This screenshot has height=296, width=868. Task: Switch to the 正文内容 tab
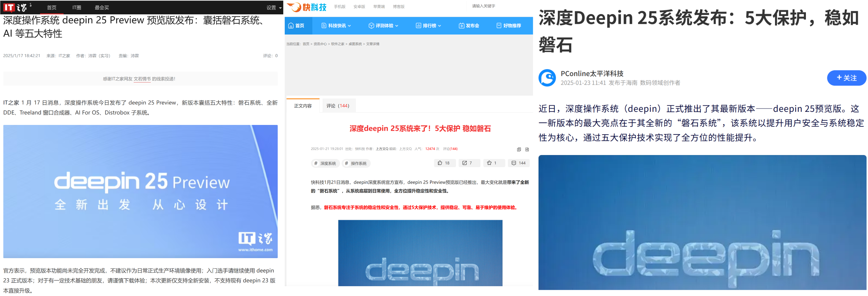303,106
